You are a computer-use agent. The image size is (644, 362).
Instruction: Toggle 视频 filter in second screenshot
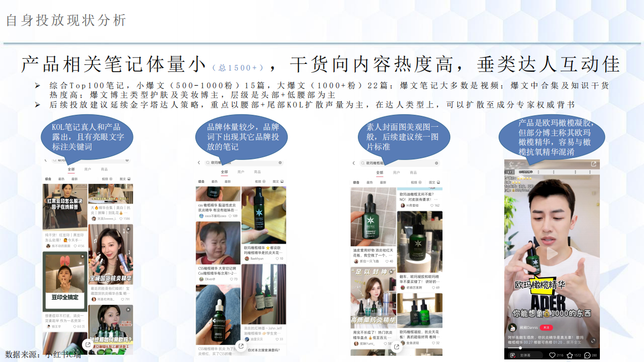pyautogui.click(x=260, y=181)
